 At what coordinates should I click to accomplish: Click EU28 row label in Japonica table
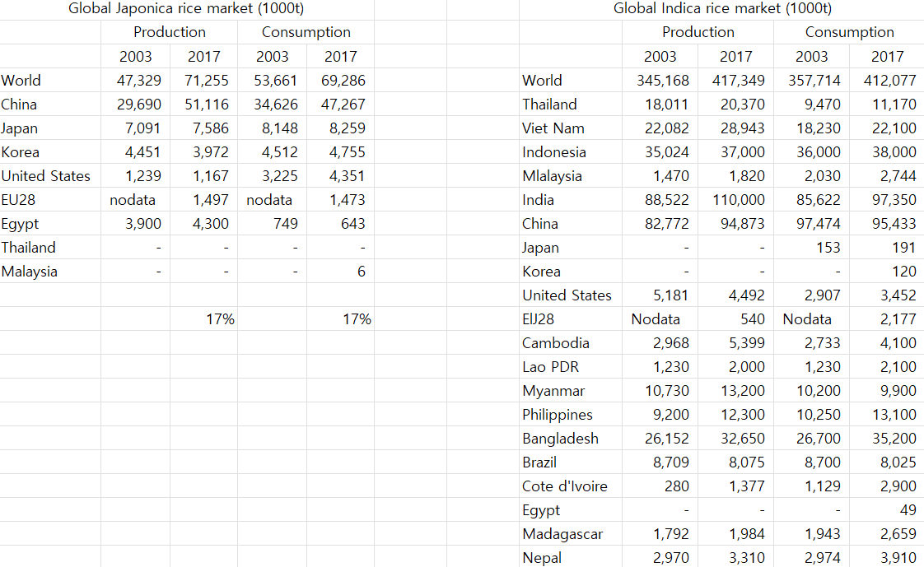(18, 200)
